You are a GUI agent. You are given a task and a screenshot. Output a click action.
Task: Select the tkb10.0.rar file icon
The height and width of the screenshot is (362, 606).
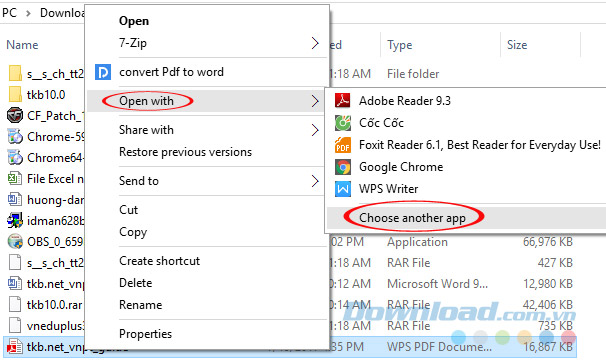click(15, 304)
